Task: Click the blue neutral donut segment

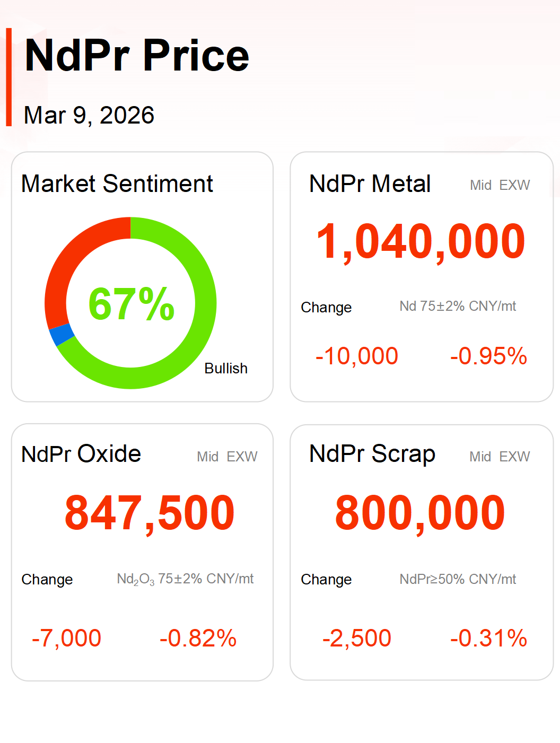Action: click(x=62, y=334)
